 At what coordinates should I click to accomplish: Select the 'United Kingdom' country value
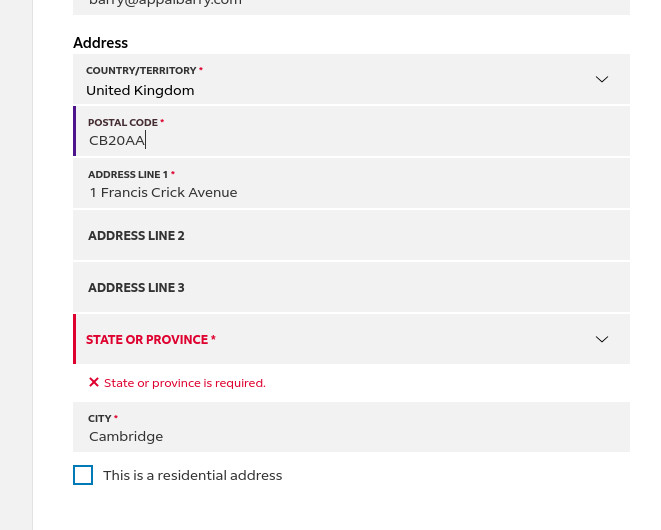(x=140, y=90)
